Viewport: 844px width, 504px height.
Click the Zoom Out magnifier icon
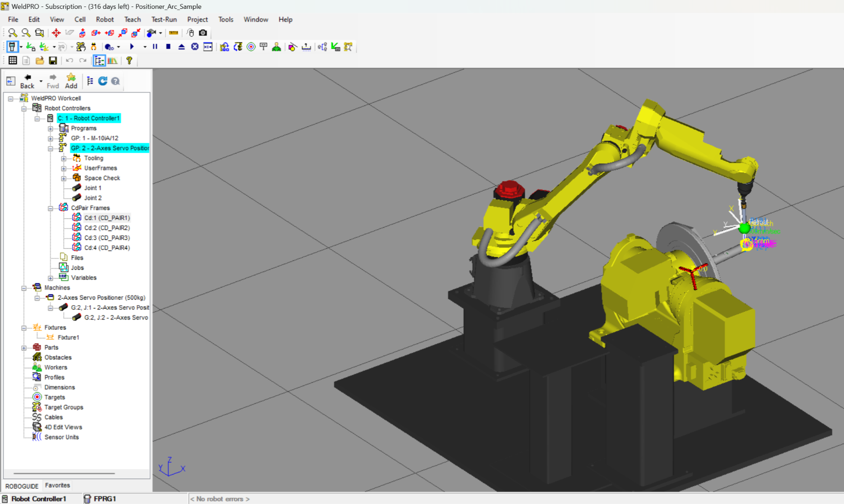tap(26, 33)
